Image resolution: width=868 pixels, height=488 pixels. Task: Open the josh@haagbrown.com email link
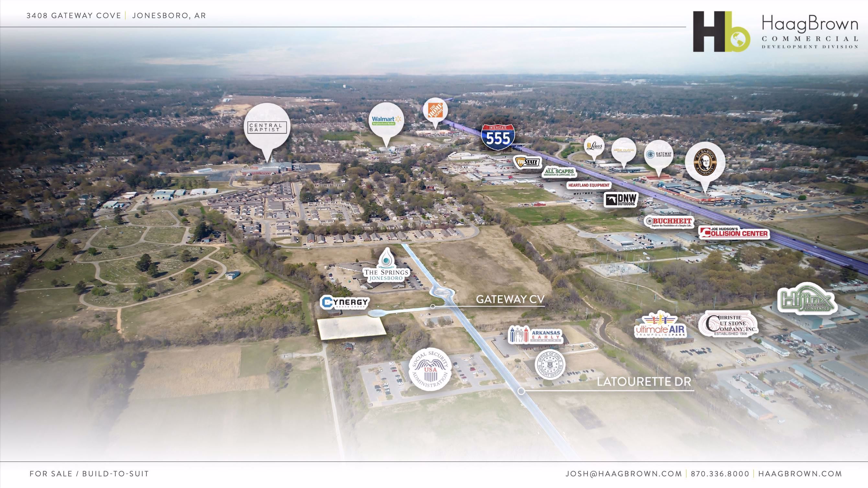click(623, 473)
